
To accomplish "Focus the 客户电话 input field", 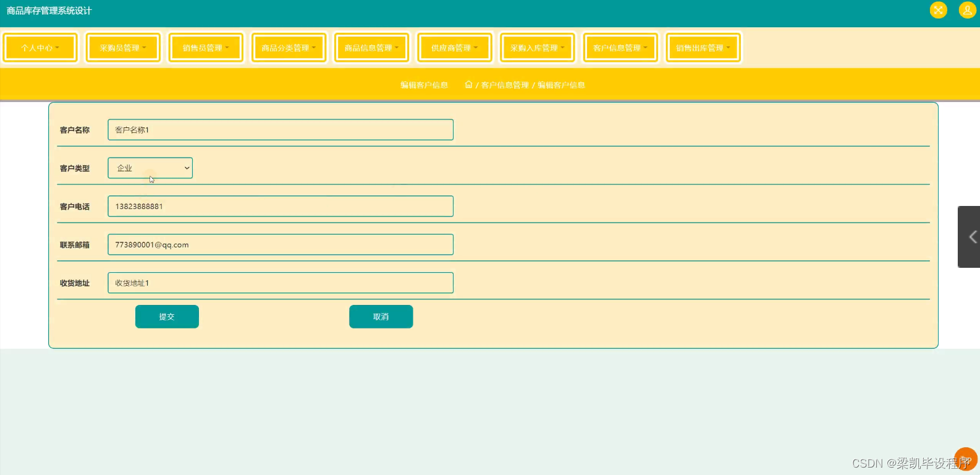I will point(281,207).
